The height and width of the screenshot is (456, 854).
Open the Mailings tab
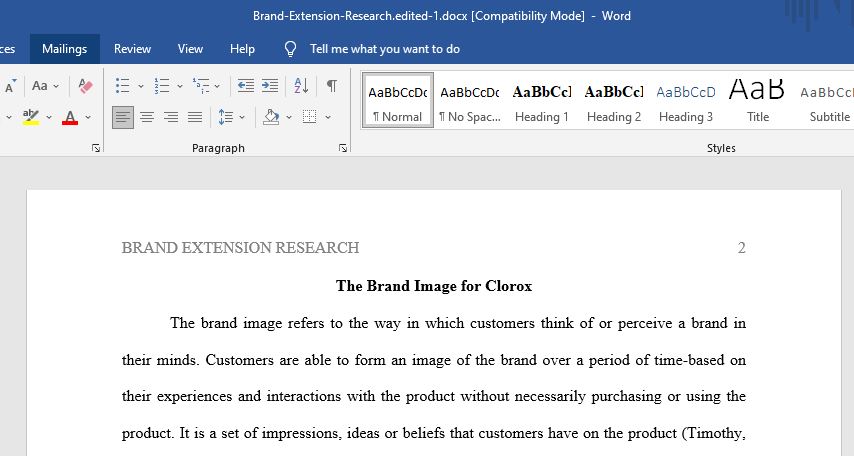pos(64,49)
